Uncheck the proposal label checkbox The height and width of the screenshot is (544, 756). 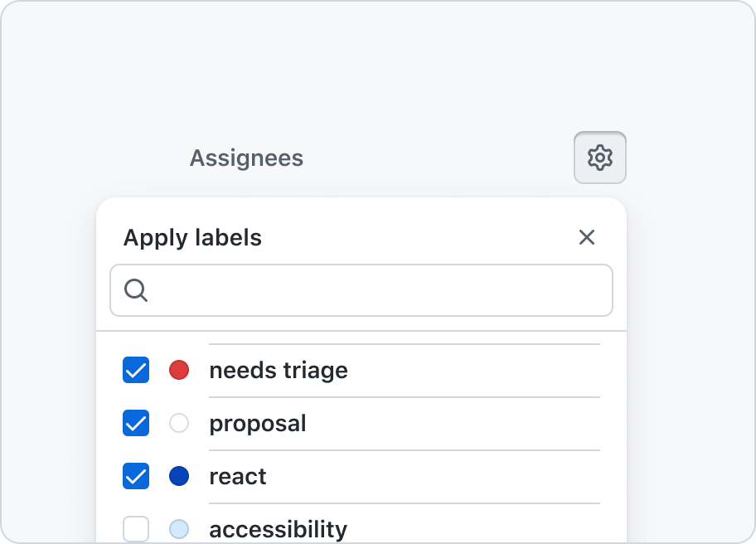[136, 423]
